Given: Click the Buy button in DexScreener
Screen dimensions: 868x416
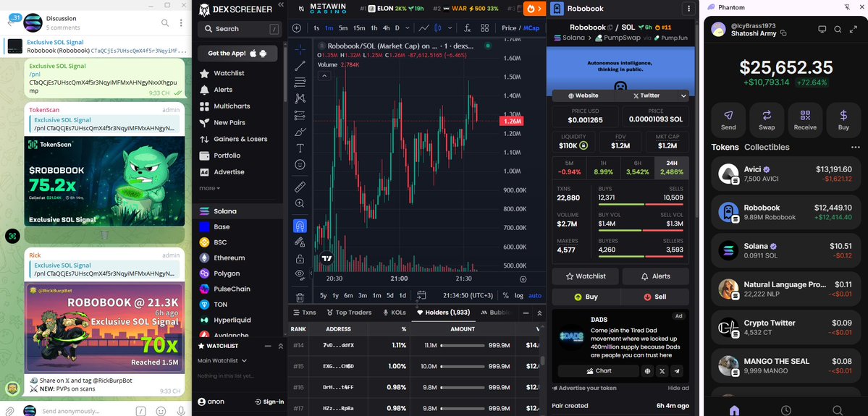Looking at the screenshot, I should [586, 297].
